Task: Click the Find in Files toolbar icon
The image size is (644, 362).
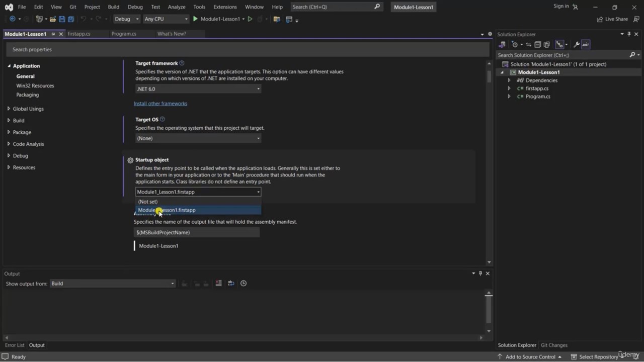Action: point(277,19)
